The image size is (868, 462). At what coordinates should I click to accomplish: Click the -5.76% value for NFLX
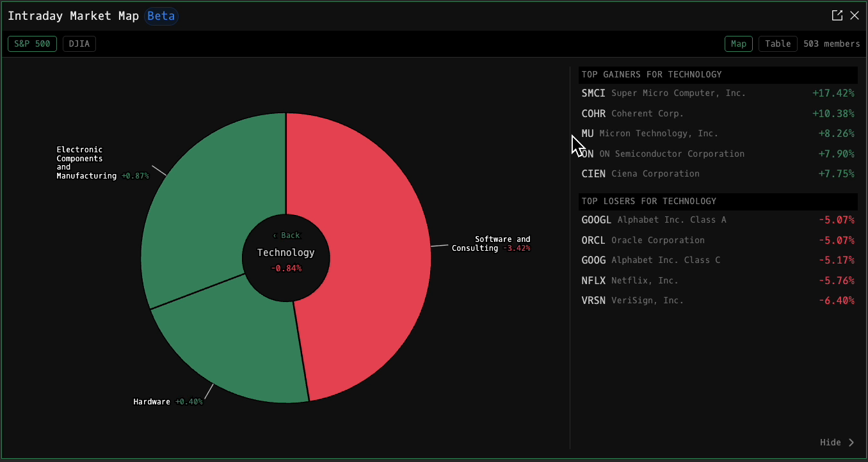837,281
